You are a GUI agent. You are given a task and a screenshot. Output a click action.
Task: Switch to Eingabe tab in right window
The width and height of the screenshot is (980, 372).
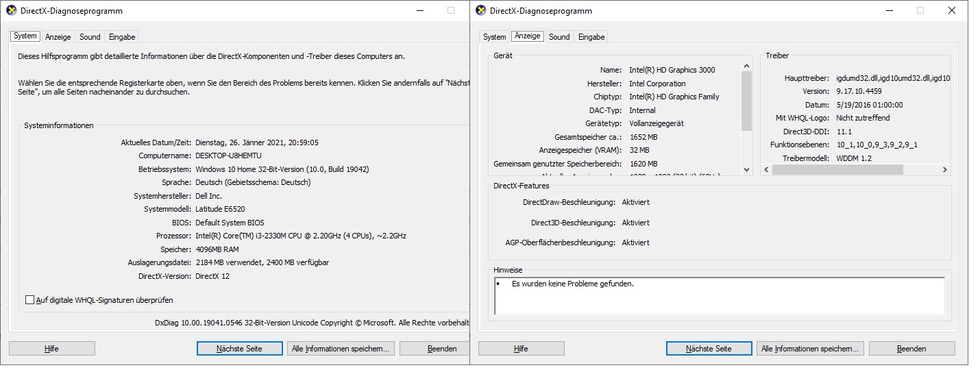click(x=591, y=37)
